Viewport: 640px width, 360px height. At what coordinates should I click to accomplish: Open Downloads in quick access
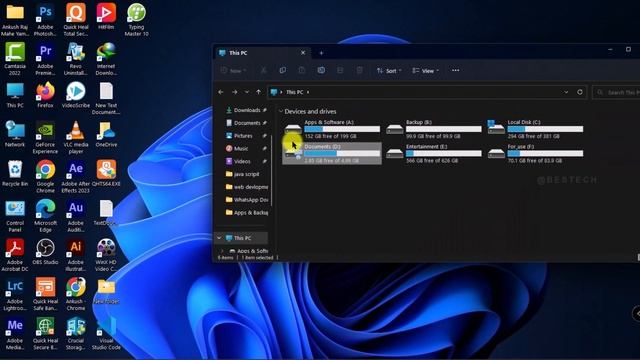coord(247,110)
